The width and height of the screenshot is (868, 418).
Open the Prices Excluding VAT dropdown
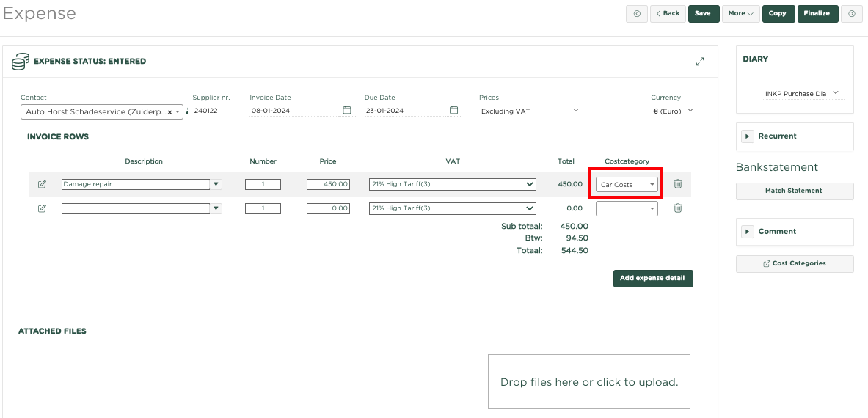531,111
